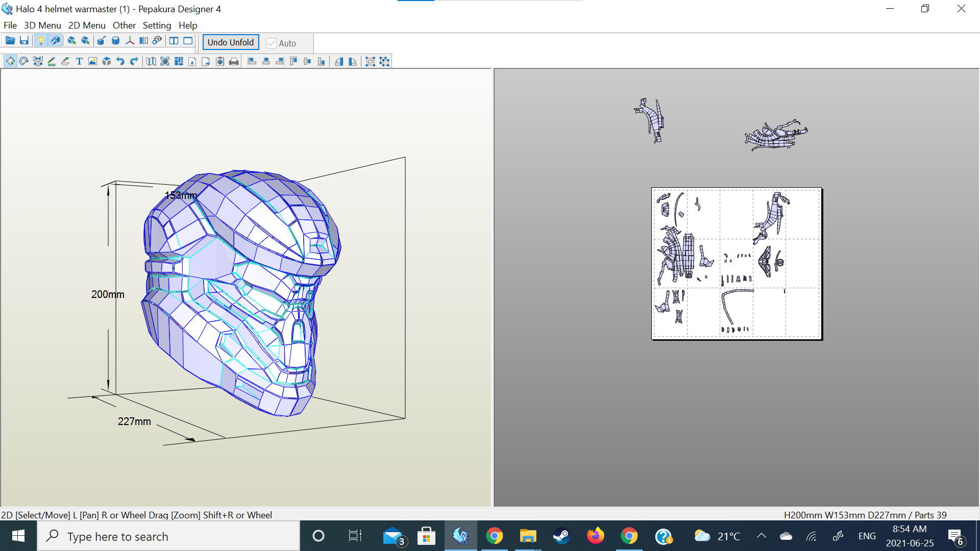Click the Undo Unfold button
The width and height of the screenshot is (980, 551).
click(231, 42)
